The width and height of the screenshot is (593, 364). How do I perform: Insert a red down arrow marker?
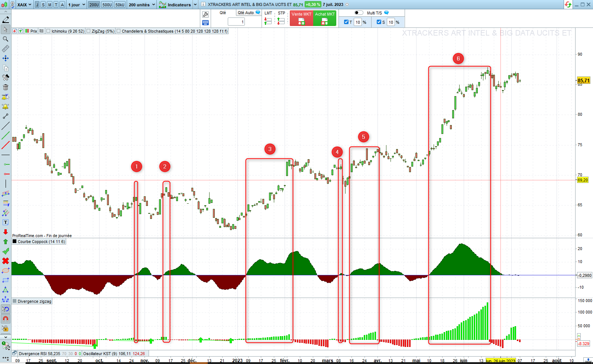(x=6, y=232)
